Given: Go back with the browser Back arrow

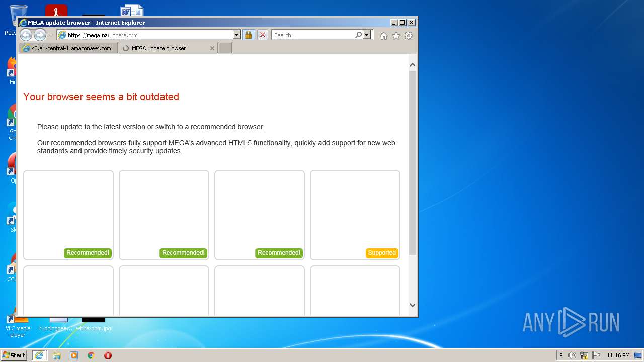Looking at the screenshot, I should point(26,35).
